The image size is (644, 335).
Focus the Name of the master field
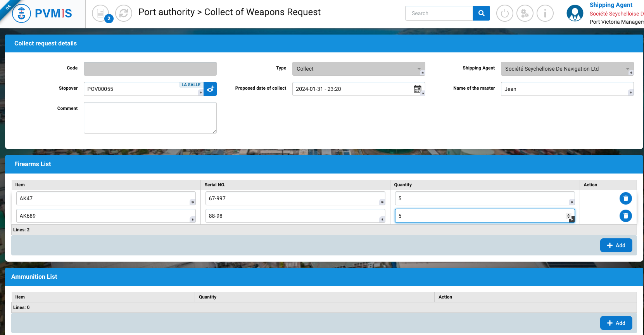[566, 89]
